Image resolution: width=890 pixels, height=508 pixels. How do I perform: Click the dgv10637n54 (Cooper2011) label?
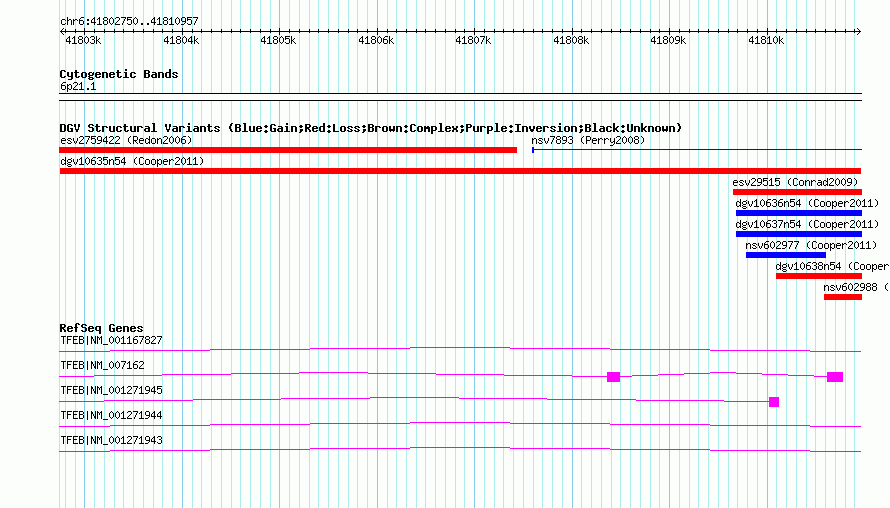(807, 224)
